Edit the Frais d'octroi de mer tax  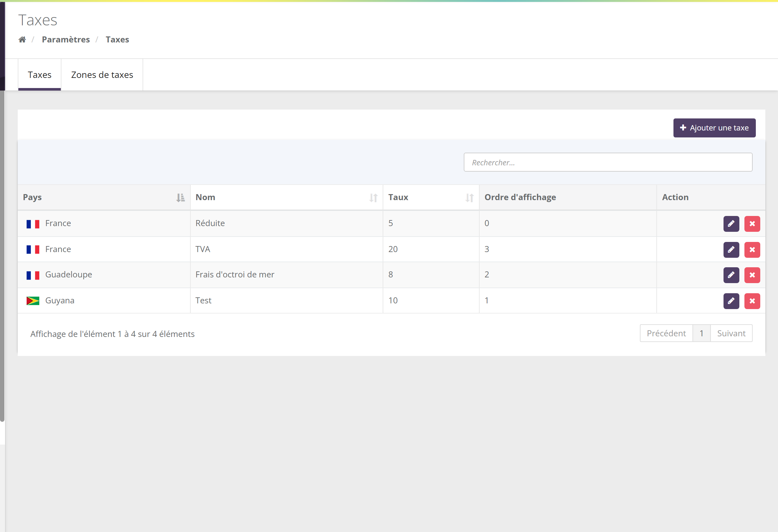click(731, 275)
